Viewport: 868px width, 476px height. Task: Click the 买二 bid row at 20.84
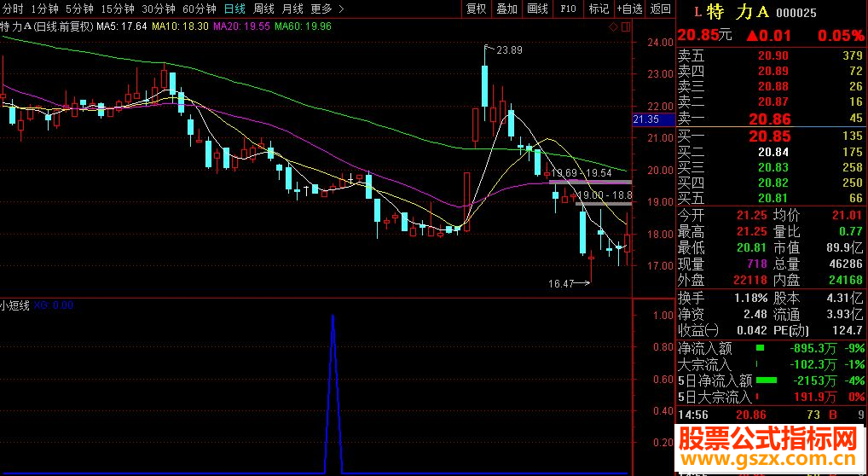coord(771,152)
